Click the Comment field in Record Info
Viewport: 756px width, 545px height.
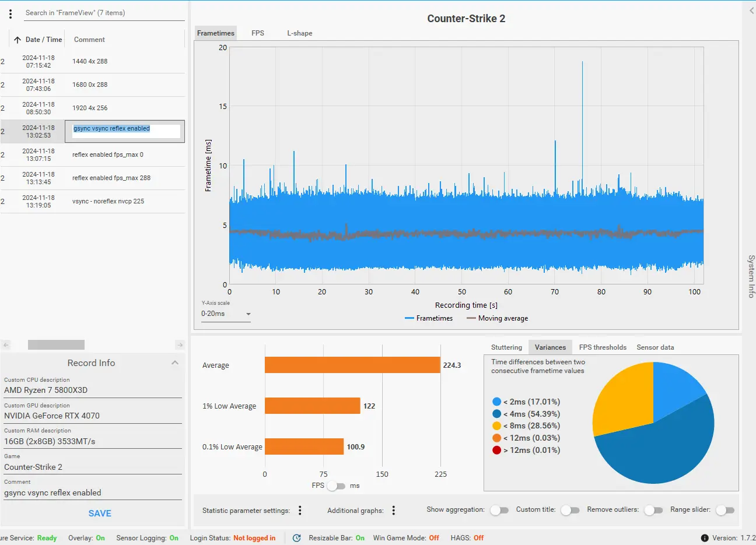(x=93, y=493)
